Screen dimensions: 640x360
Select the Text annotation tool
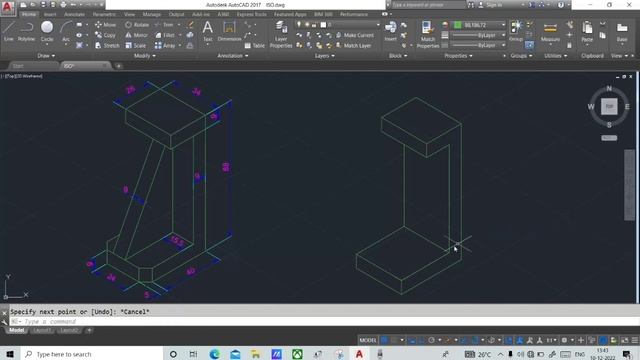coord(207,31)
